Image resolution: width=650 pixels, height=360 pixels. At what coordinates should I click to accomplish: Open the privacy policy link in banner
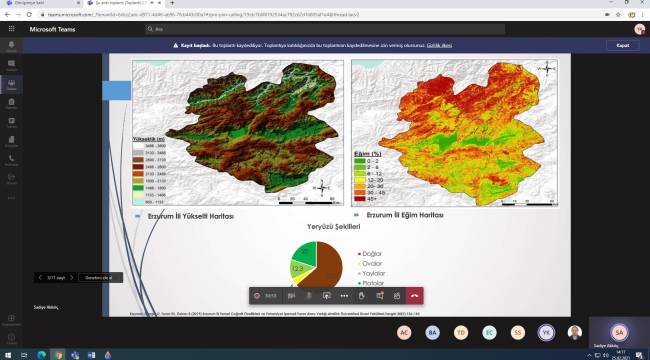click(439, 46)
